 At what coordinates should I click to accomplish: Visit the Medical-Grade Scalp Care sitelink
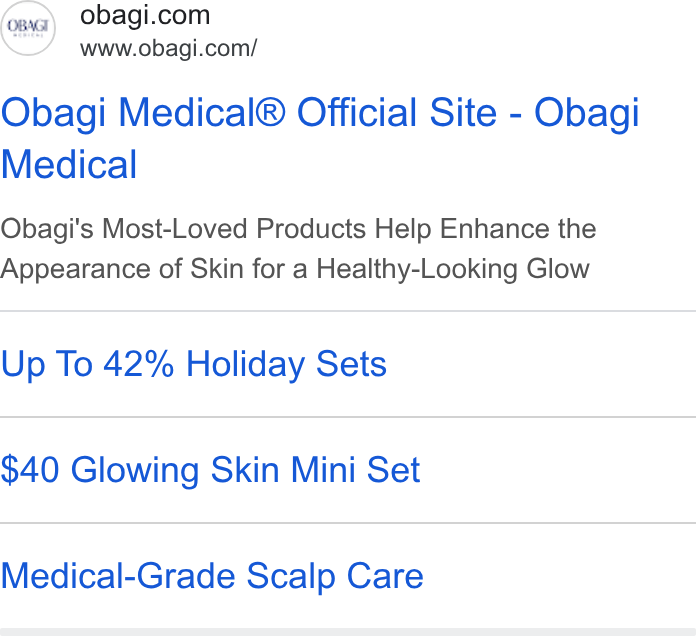pyautogui.click(x=212, y=576)
